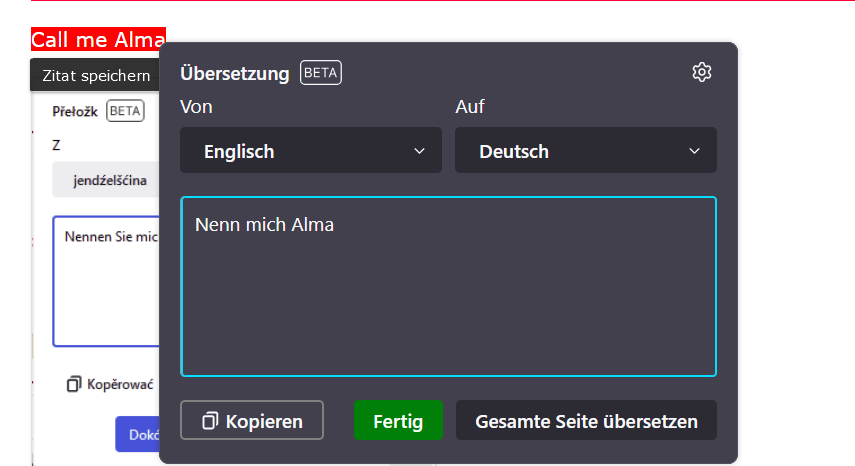Click the Übersetzung panel title

234,73
